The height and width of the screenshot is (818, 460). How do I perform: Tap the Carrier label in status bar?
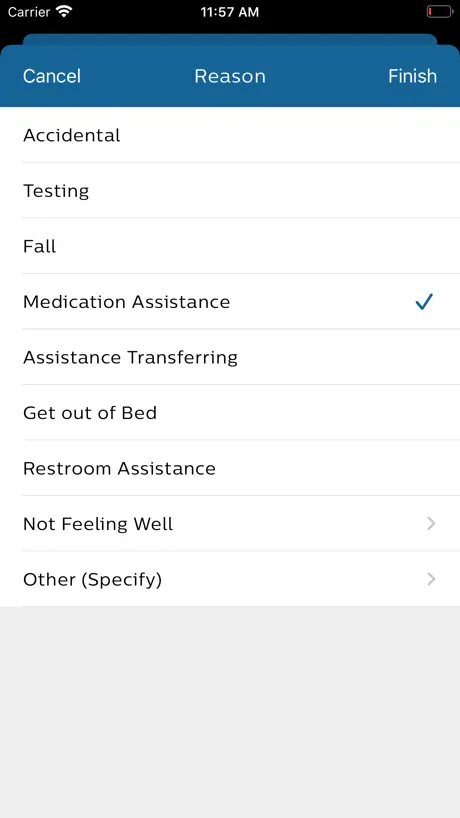pos(29,12)
